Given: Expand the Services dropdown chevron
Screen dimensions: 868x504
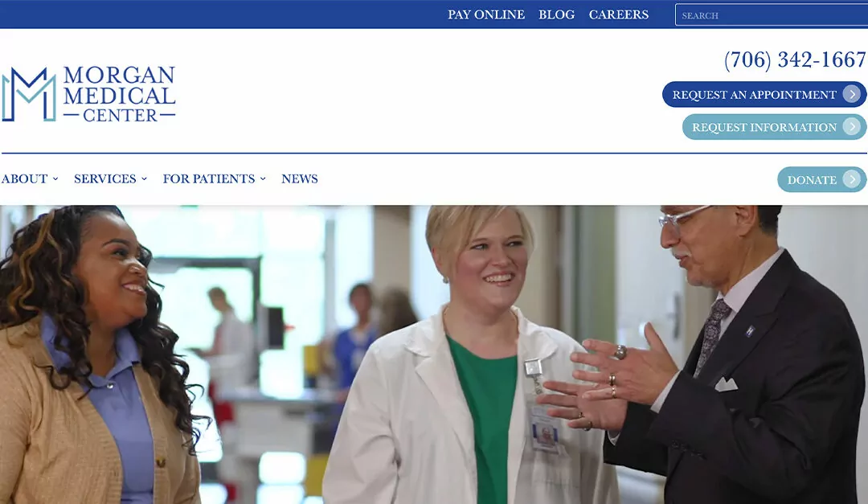Looking at the screenshot, I should pyautogui.click(x=144, y=179).
